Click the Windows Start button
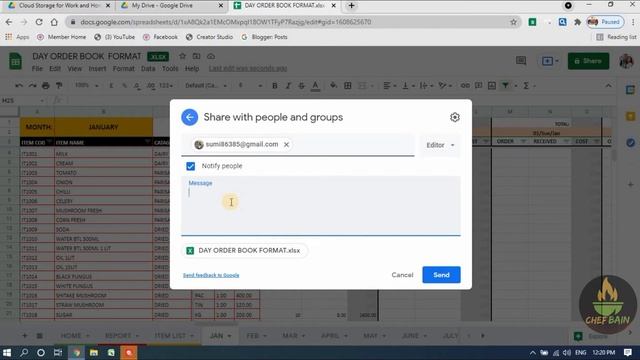This screenshot has width=640, height=360. tap(7, 353)
